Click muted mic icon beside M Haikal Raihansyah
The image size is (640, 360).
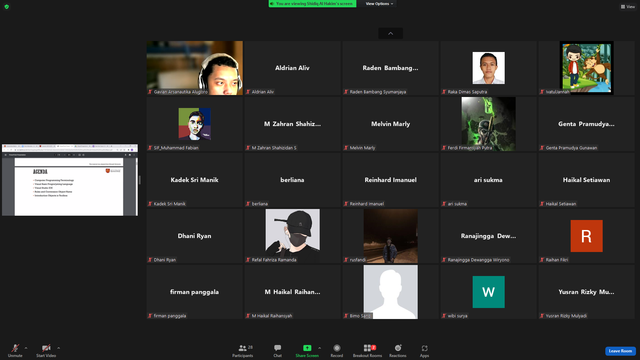pyautogui.click(x=248, y=316)
